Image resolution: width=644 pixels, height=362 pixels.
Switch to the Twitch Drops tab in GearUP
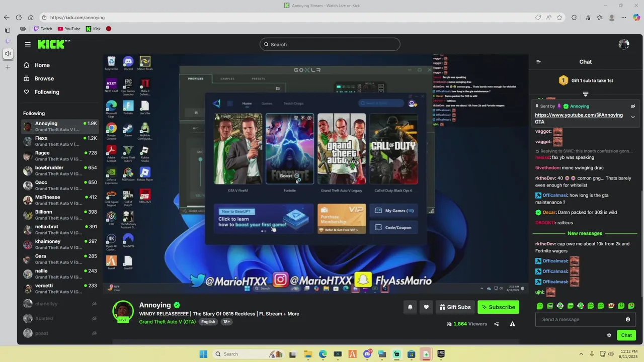(293, 104)
